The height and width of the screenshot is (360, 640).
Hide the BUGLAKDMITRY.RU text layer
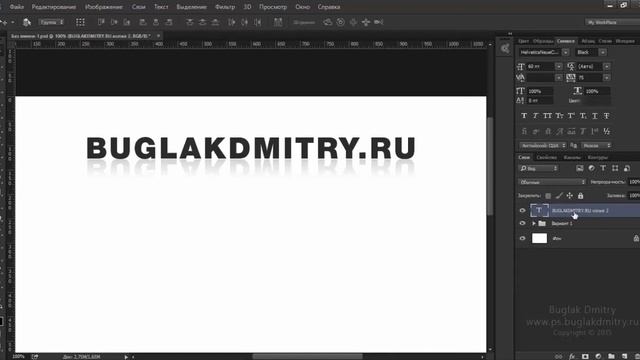[522, 210]
